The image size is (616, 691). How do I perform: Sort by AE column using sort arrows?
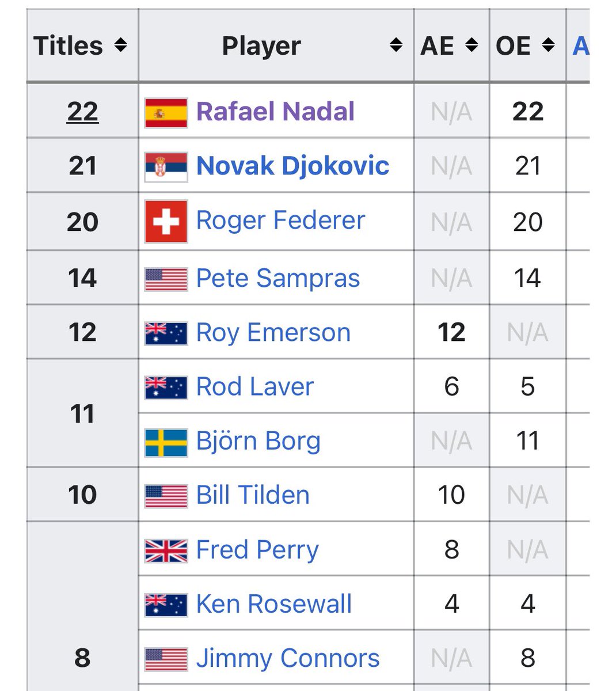tap(471, 45)
